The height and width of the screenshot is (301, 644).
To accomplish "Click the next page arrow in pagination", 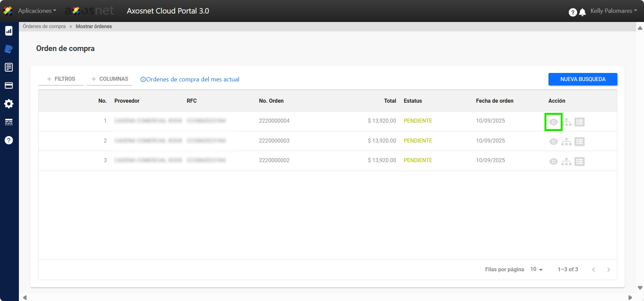I will (609, 270).
